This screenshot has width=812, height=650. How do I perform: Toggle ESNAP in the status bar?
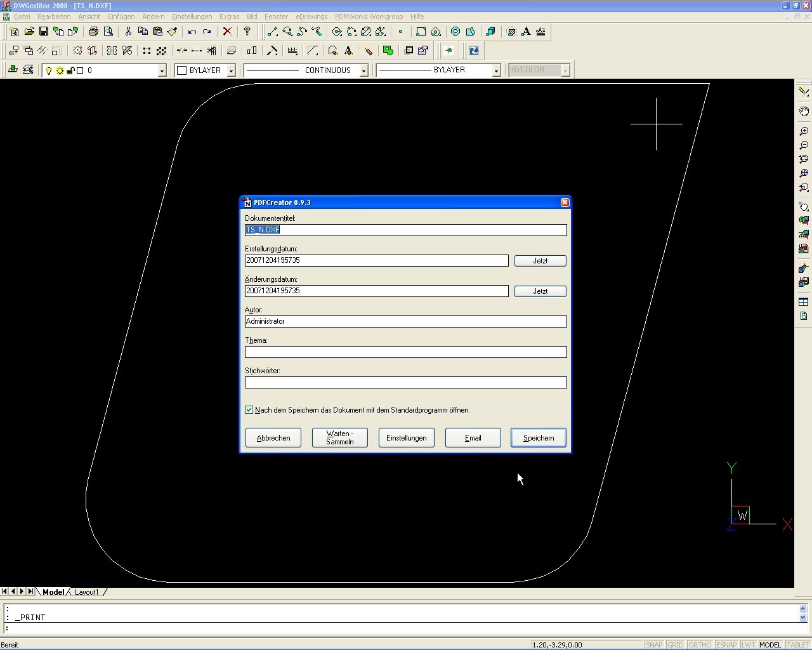pos(727,645)
